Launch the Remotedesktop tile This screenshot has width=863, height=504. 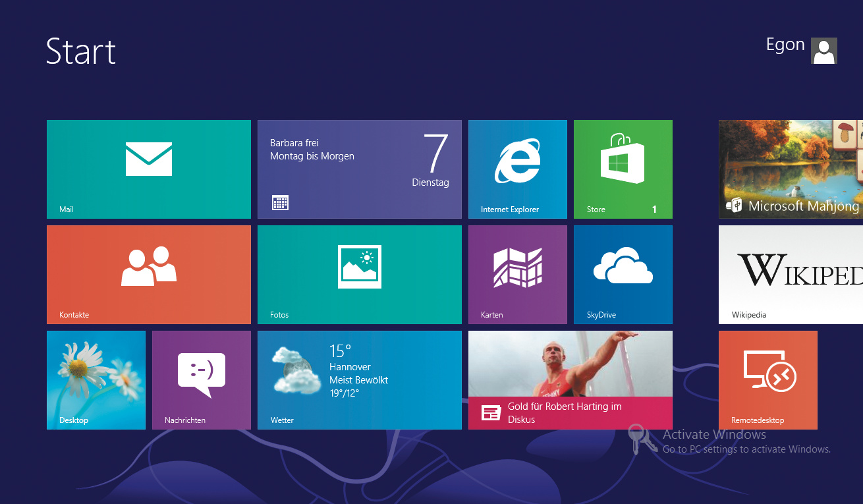pos(768,380)
